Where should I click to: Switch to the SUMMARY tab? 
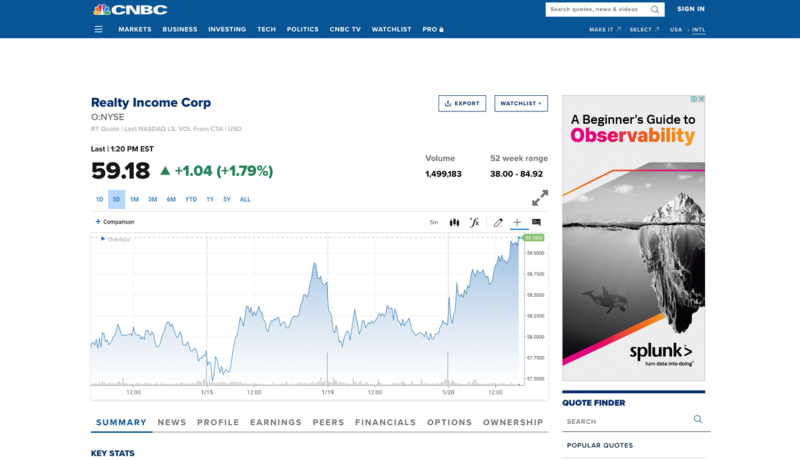(x=121, y=422)
